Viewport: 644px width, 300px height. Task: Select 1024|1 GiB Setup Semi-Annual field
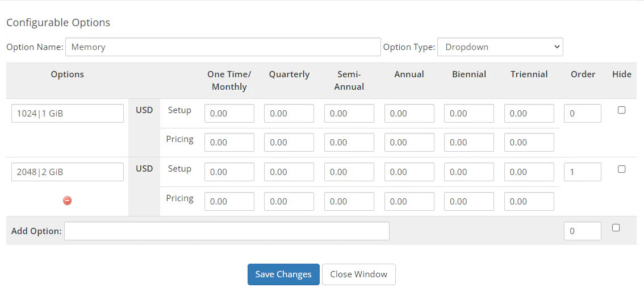coord(349,114)
